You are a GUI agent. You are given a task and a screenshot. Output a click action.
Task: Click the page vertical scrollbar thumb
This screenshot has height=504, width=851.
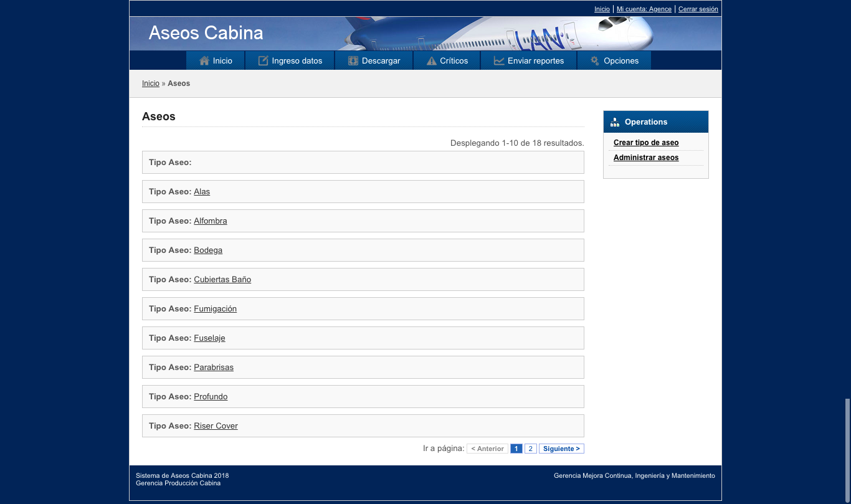(847, 450)
